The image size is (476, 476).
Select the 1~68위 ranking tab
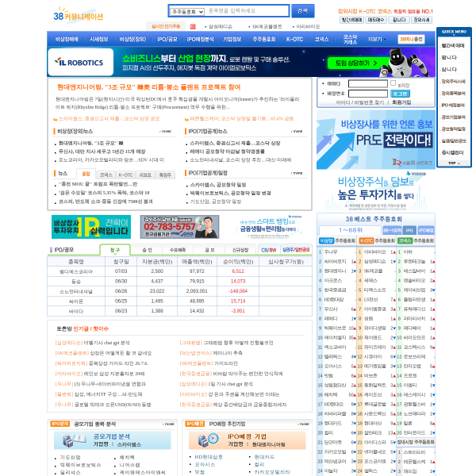351,230
